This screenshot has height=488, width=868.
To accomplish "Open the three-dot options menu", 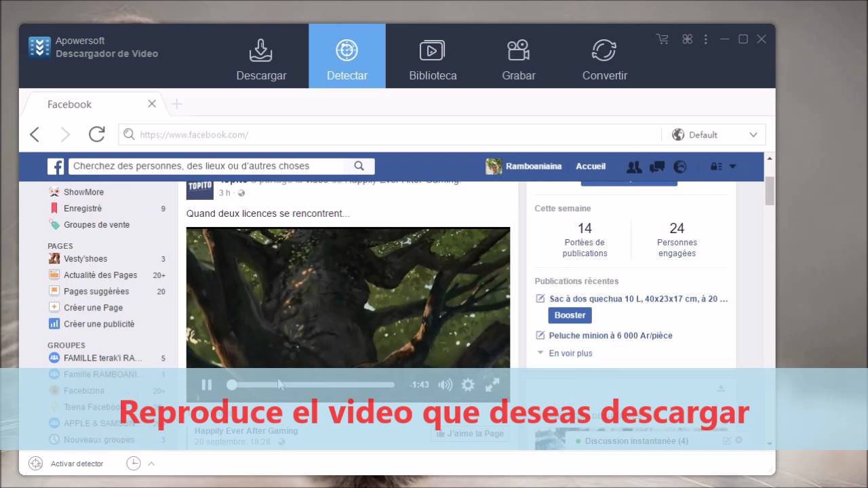I will 706,39.
